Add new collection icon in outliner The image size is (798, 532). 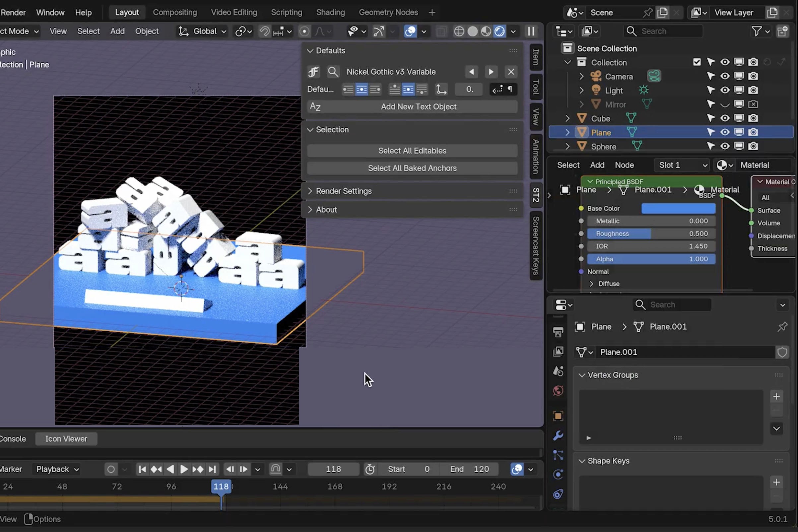coord(782,31)
